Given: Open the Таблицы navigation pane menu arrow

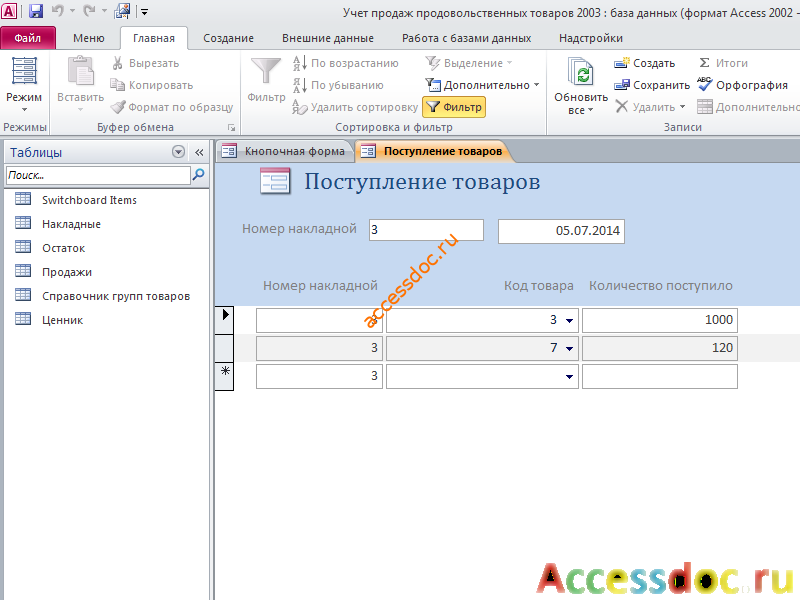Looking at the screenshot, I should 178,152.
